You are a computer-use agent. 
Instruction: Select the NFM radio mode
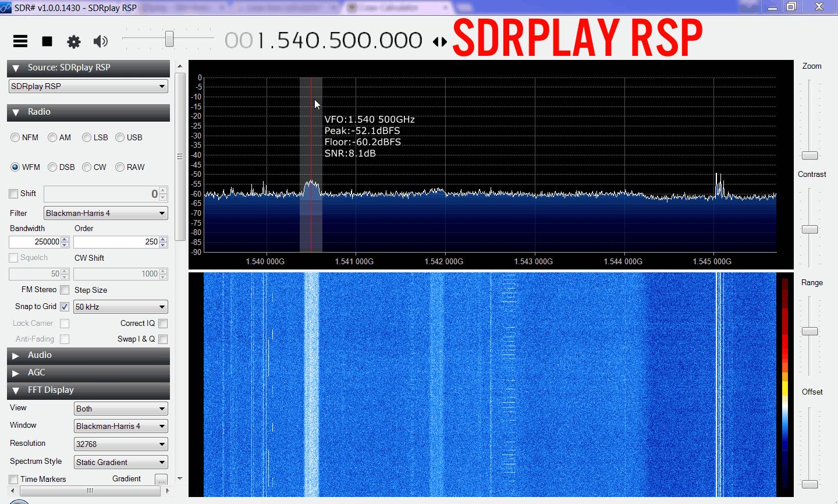pyautogui.click(x=15, y=138)
